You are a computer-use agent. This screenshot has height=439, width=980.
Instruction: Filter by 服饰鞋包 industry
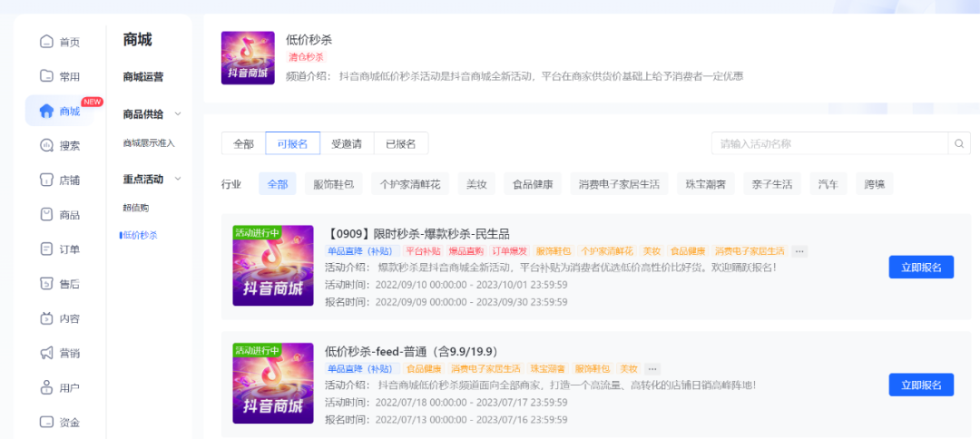point(334,184)
